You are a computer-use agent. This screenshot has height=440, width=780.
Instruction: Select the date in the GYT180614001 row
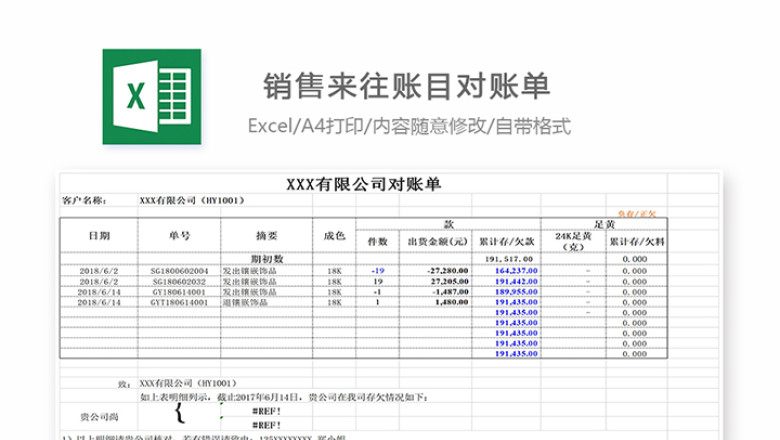click(99, 302)
